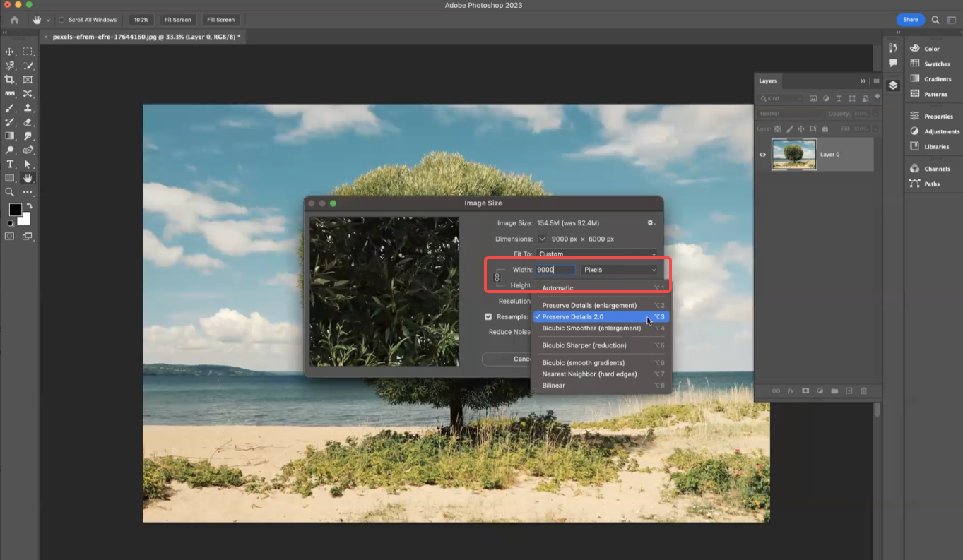Click the foreground color swatch

coord(15,210)
